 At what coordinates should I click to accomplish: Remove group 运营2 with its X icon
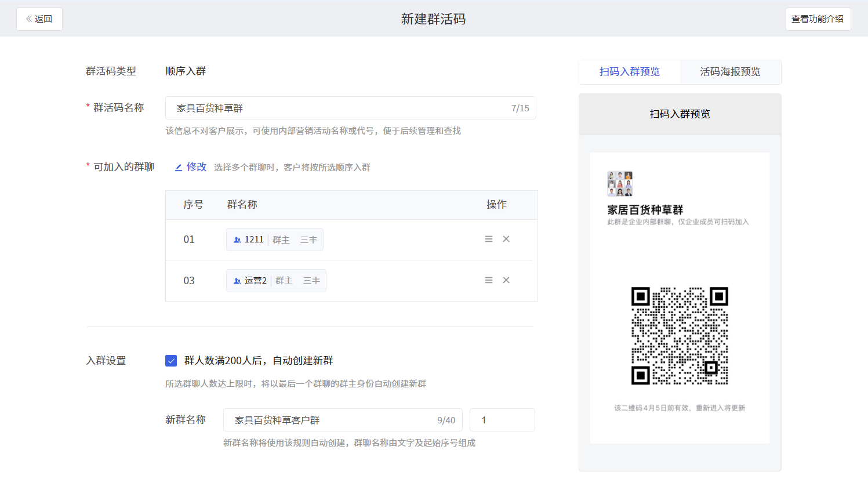(506, 280)
